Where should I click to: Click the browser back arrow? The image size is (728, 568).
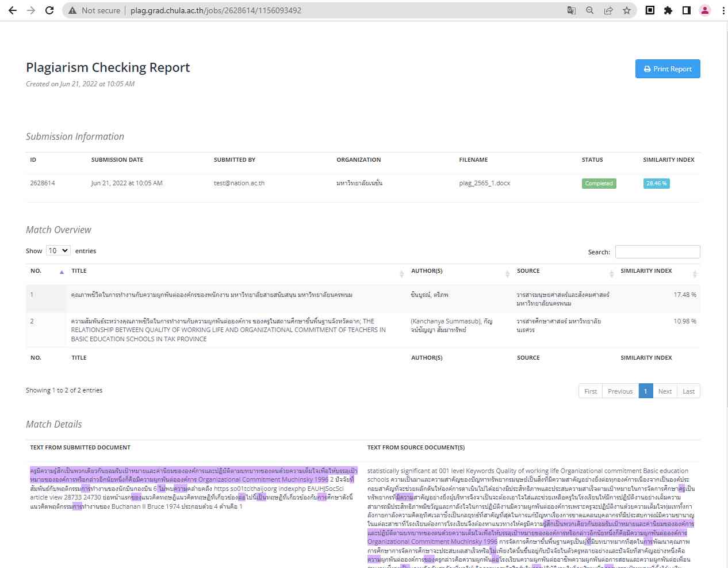click(12, 10)
